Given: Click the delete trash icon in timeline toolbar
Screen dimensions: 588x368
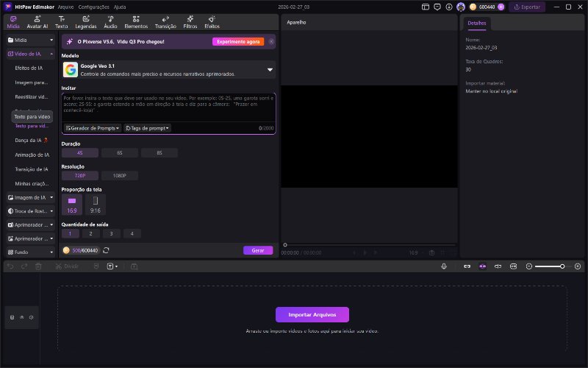Looking at the screenshot, I should click(38, 266).
